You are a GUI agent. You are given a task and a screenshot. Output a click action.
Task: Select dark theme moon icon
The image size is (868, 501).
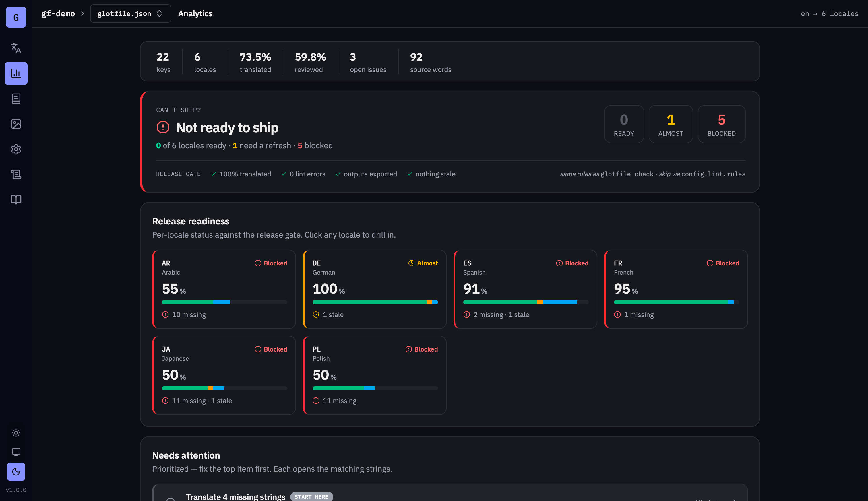coord(16,472)
